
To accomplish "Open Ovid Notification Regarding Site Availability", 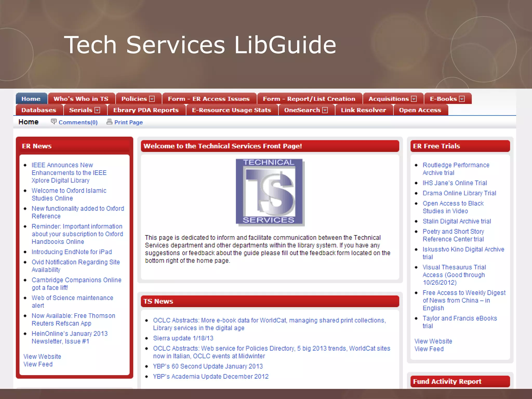I will [x=76, y=266].
